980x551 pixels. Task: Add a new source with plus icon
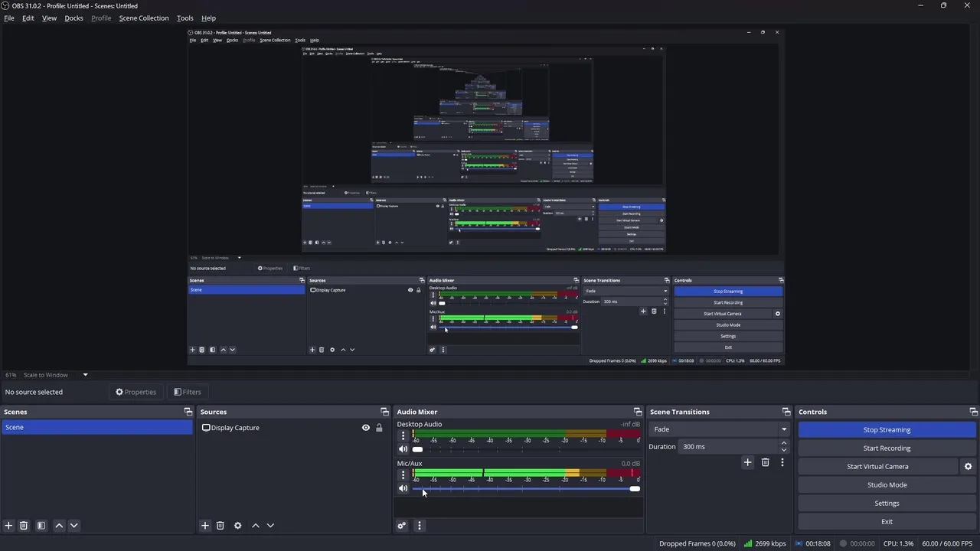(x=204, y=526)
